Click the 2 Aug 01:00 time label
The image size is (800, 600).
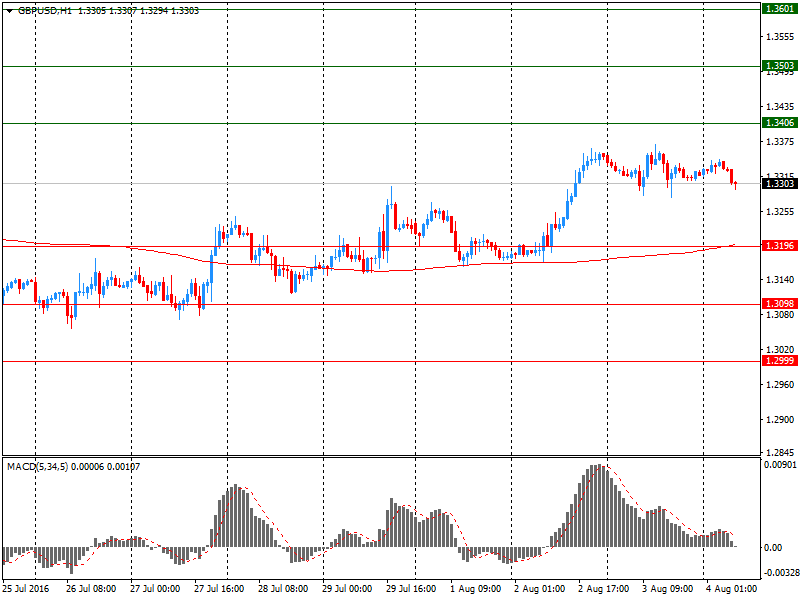click(x=539, y=588)
